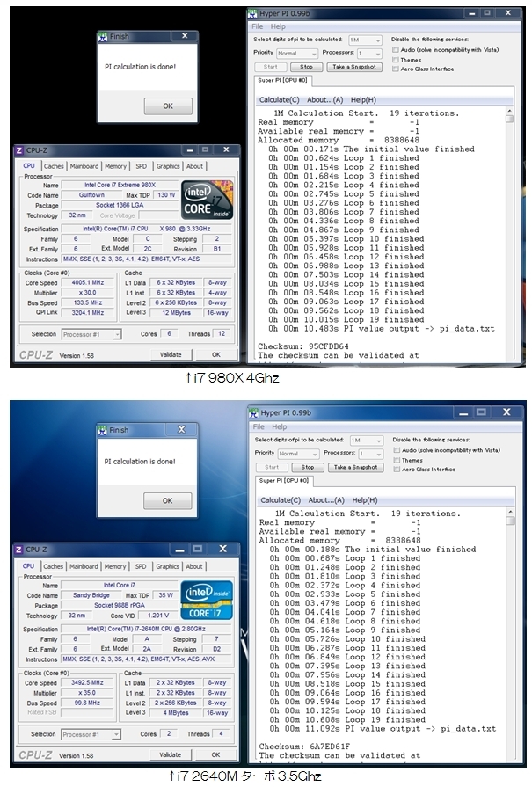Toggle Aero Glass Interface in Hyper PI with checksum 95CFDB64
This screenshot has width=532, height=787.
(396, 69)
